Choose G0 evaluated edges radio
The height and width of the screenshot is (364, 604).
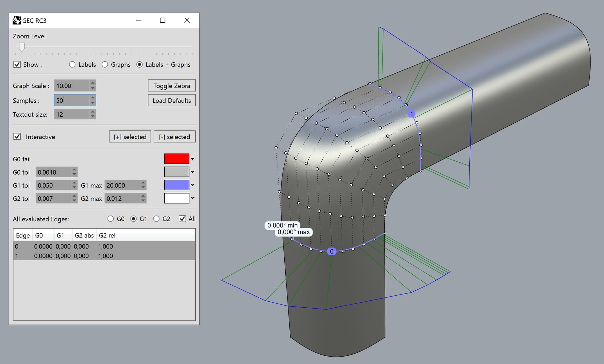[110, 219]
